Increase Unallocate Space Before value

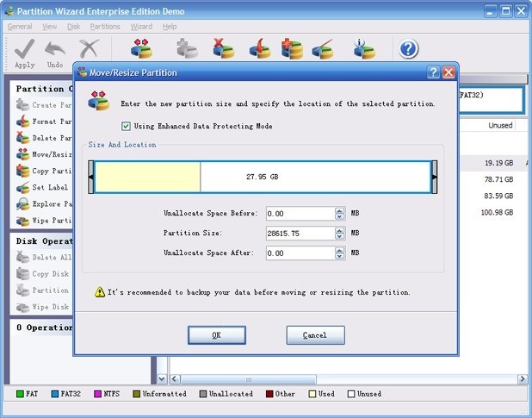click(x=339, y=210)
